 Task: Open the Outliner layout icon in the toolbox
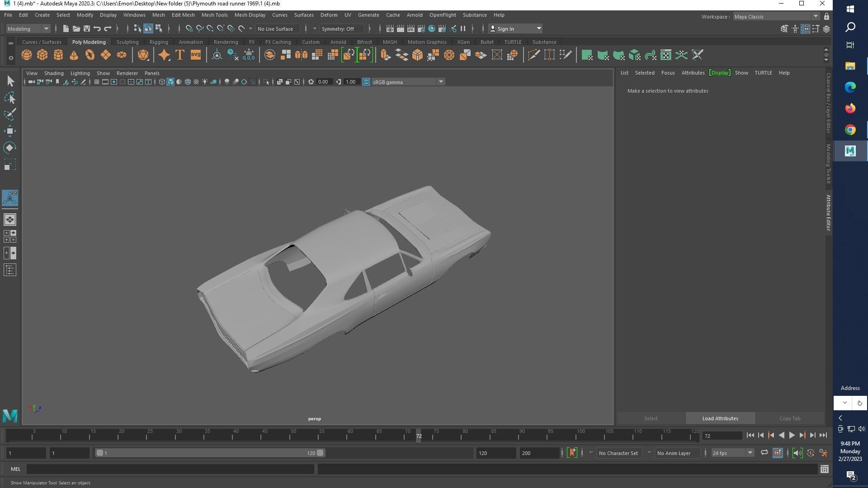tap(10, 270)
